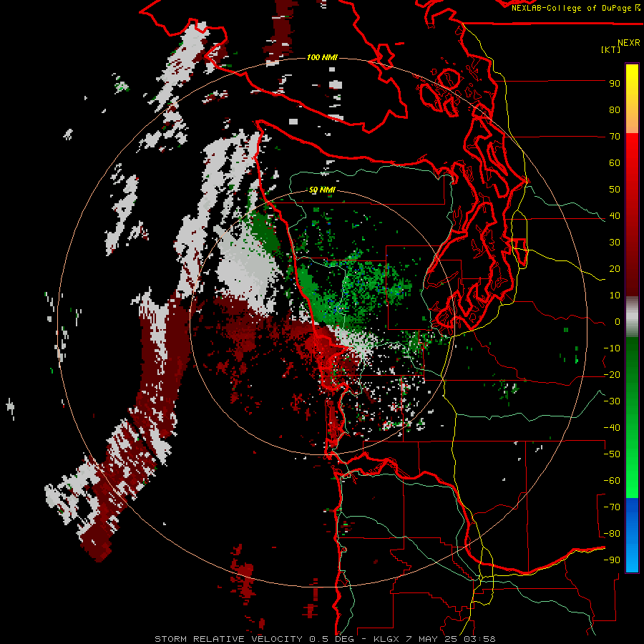Viewport: 644px width, 644px height.
Task: Click the STORM RELATIVE VELOCITY product title
Action: point(228,639)
